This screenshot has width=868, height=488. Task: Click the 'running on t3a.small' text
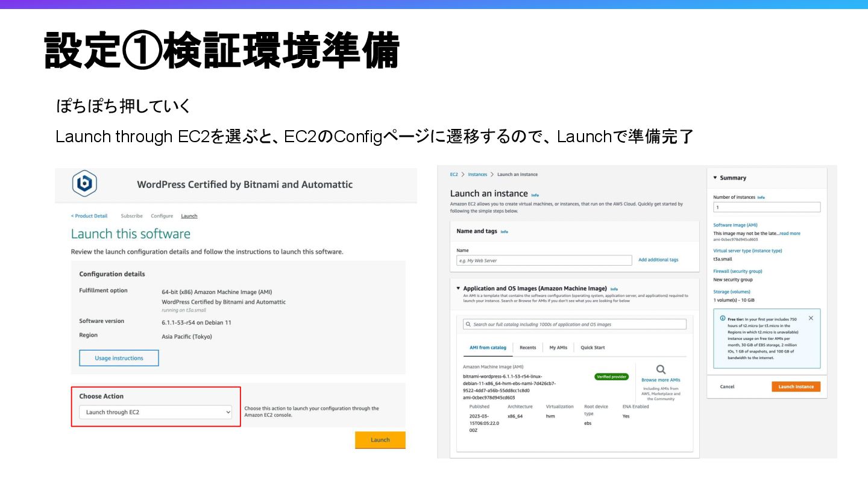click(184, 310)
